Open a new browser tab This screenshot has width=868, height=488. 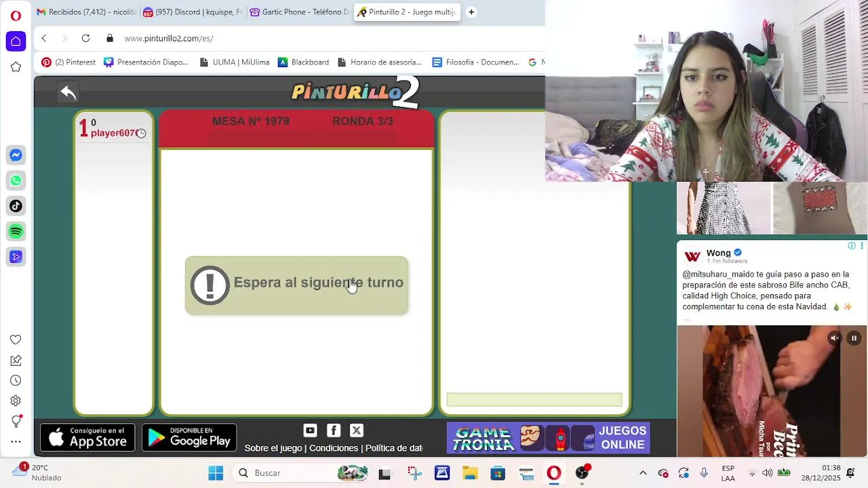(471, 12)
